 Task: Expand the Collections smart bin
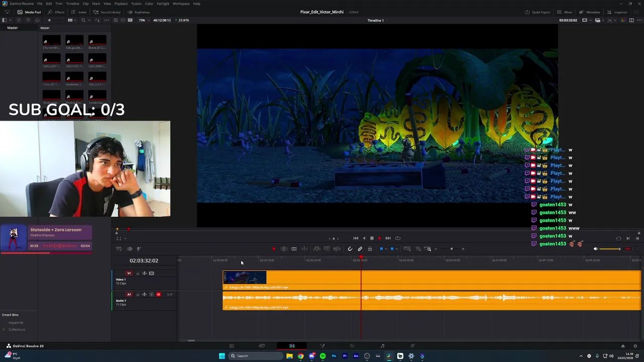pyautogui.click(x=4, y=329)
